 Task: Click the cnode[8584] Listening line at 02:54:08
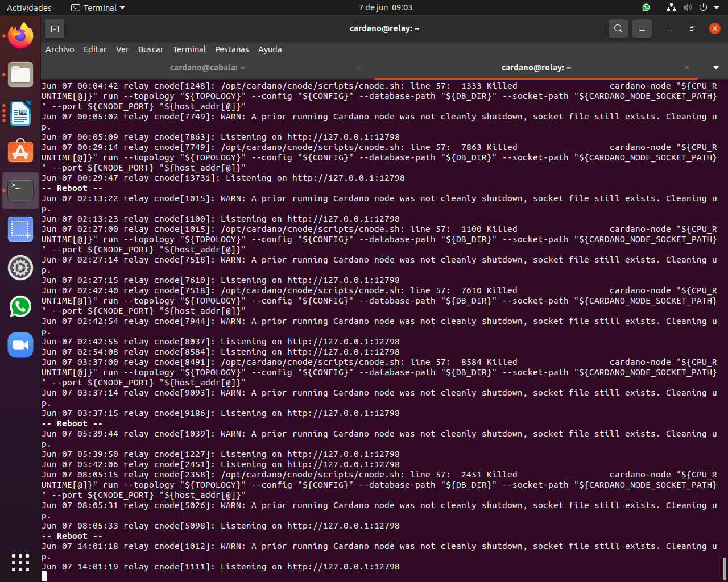tap(221, 352)
